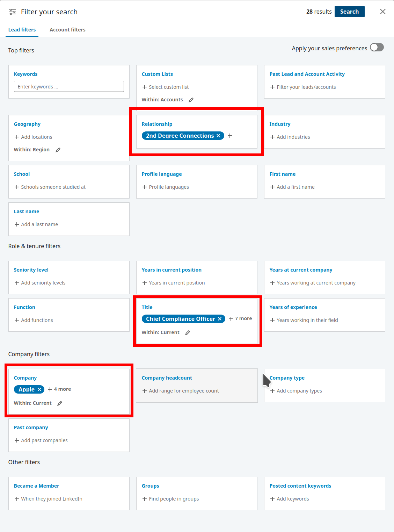Click pencil icon next to Within: Region
The width and height of the screenshot is (394, 532).
58,150
